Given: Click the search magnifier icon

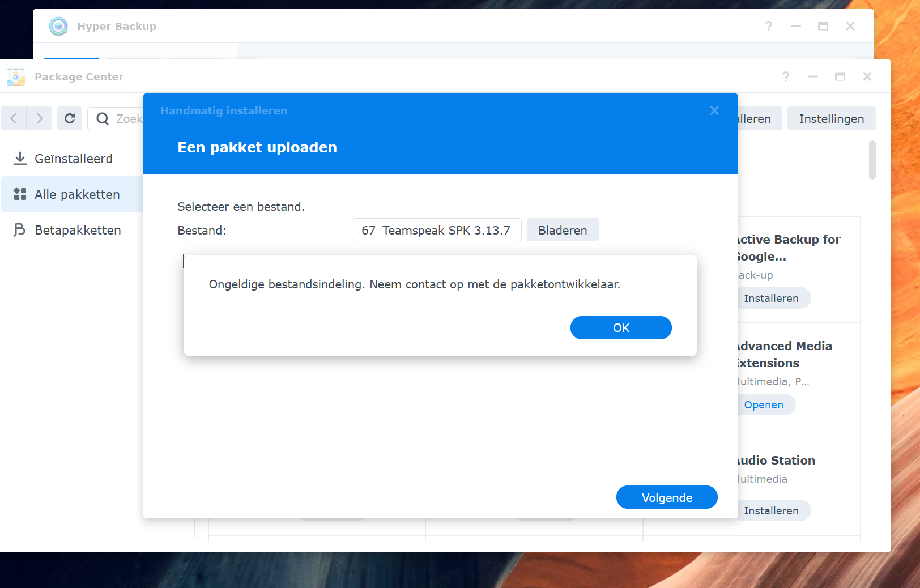Looking at the screenshot, I should [x=103, y=119].
